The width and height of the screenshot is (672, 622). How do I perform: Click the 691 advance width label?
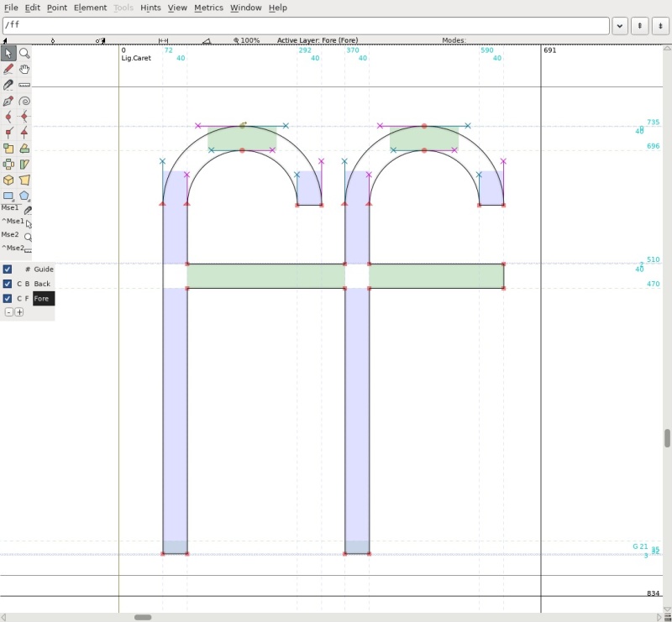550,50
